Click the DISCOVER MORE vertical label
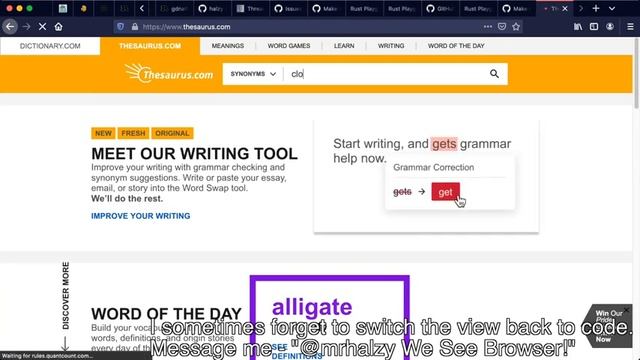The height and width of the screenshot is (360, 640). click(66, 296)
